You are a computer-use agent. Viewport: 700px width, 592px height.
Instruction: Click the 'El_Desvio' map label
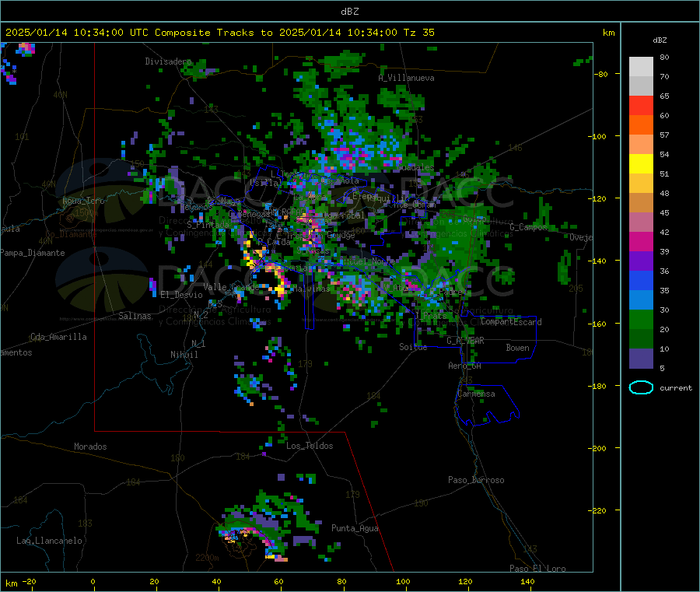(x=181, y=295)
